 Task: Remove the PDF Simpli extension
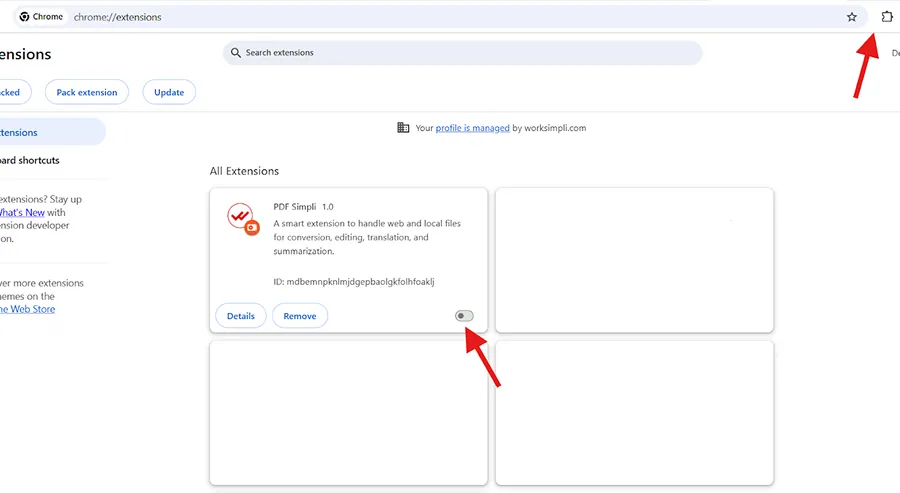click(300, 316)
